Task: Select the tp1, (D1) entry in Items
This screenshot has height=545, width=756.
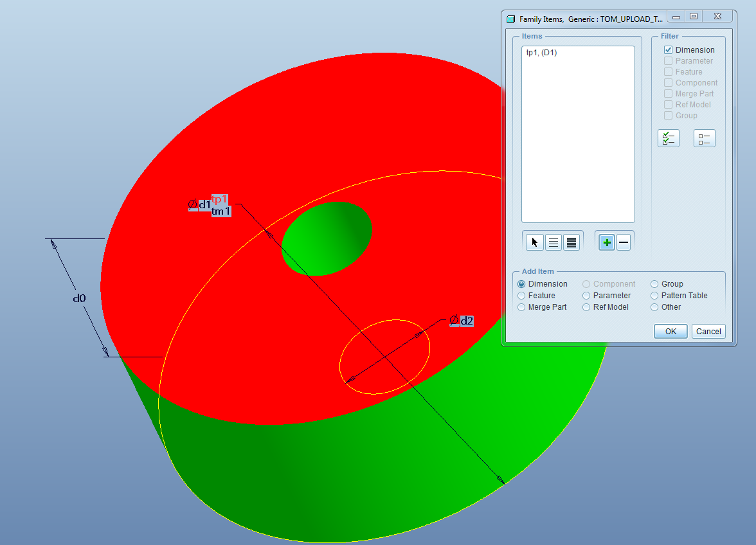Action: [x=541, y=53]
